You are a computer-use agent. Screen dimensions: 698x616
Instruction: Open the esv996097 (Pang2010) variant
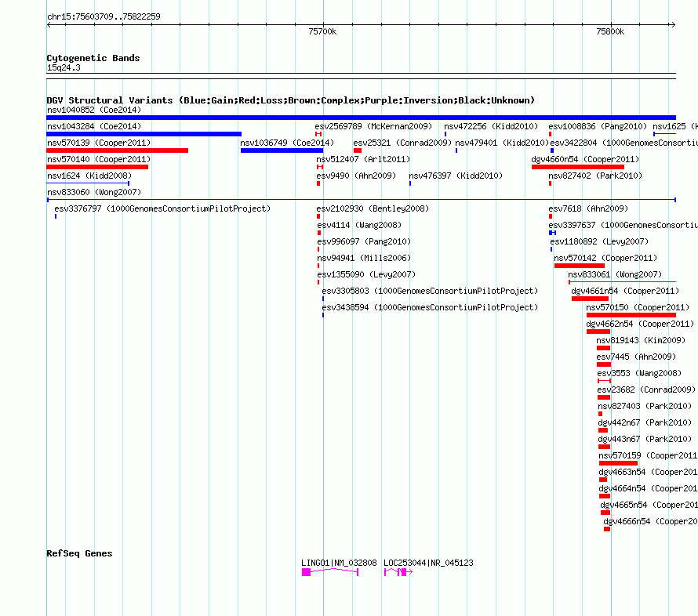point(364,241)
